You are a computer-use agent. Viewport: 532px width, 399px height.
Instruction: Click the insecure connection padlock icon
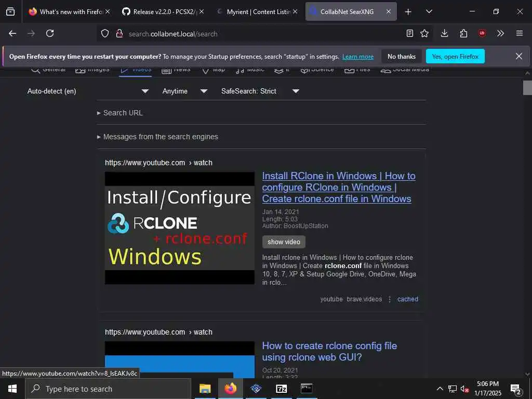[119, 34]
